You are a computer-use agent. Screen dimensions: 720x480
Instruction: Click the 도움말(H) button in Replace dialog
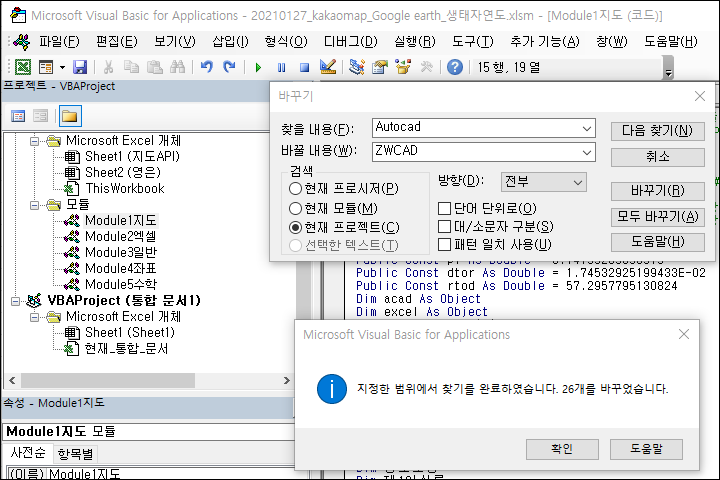[657, 242]
